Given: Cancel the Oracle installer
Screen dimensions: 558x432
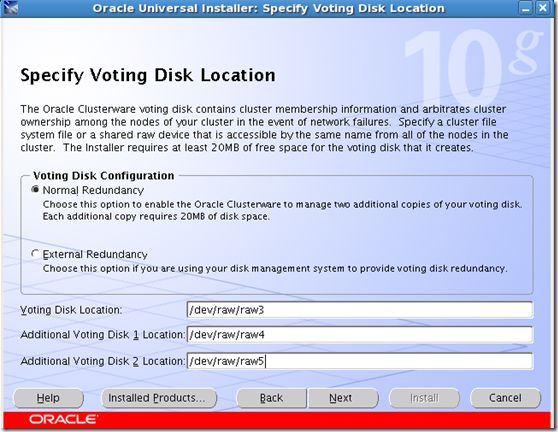Looking at the screenshot, I should [x=505, y=398].
